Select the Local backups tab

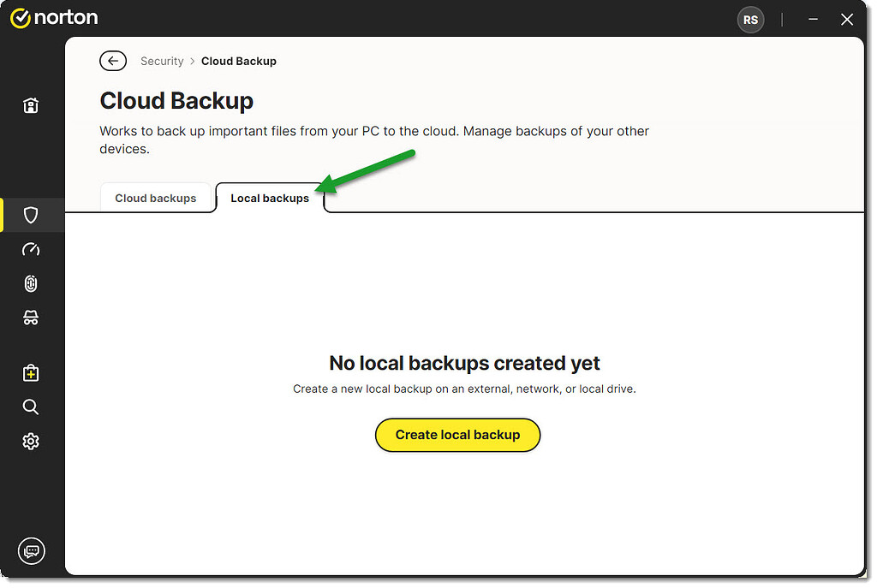point(269,198)
